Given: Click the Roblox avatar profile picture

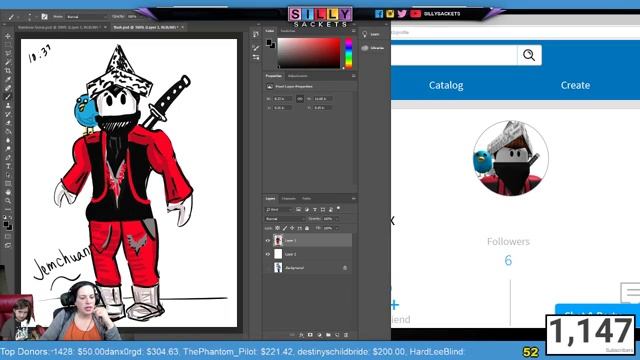Looking at the screenshot, I should (511, 158).
